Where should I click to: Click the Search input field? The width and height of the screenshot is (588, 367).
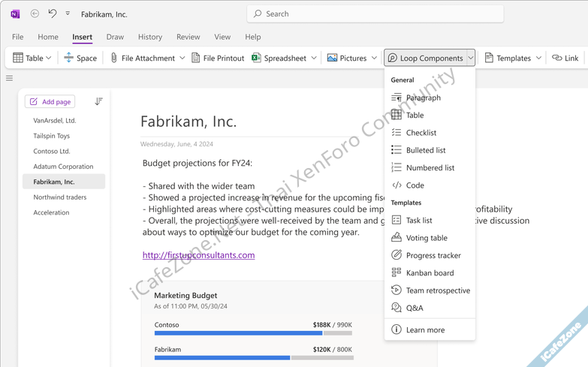coord(375,14)
